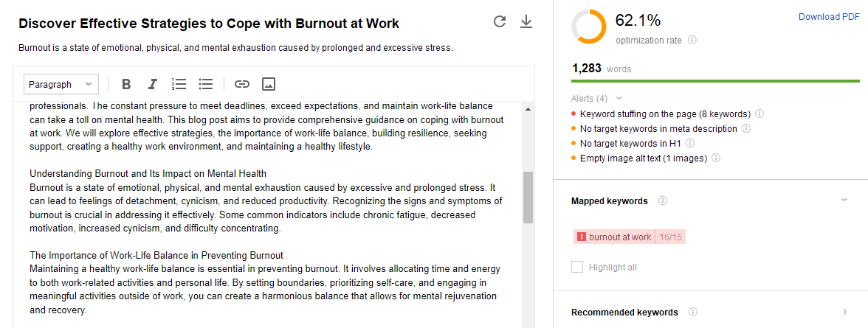Insert a bulleted list
868x328 pixels.
206,84
